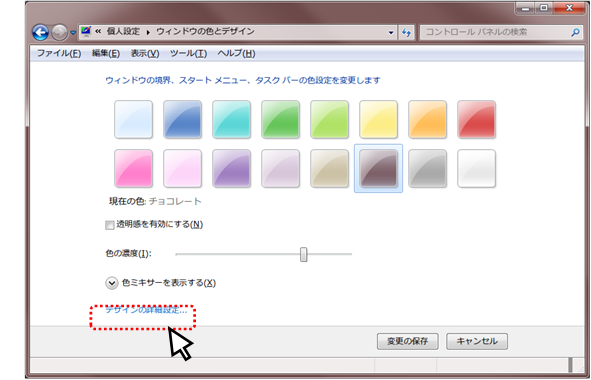Open the ファイル(F) menu
Image resolution: width=591 pixels, height=380 pixels.
(59, 54)
